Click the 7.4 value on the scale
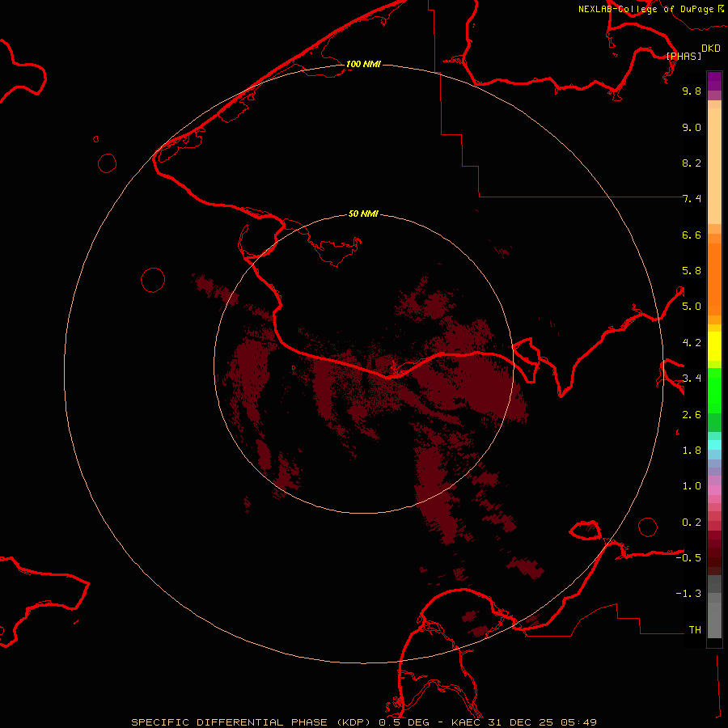728x728 pixels. point(692,199)
